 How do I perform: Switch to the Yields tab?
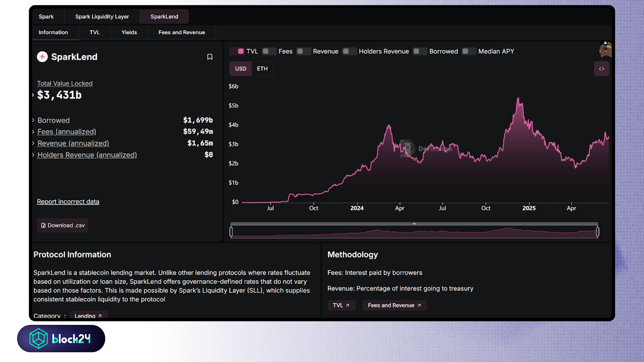pos(129,32)
